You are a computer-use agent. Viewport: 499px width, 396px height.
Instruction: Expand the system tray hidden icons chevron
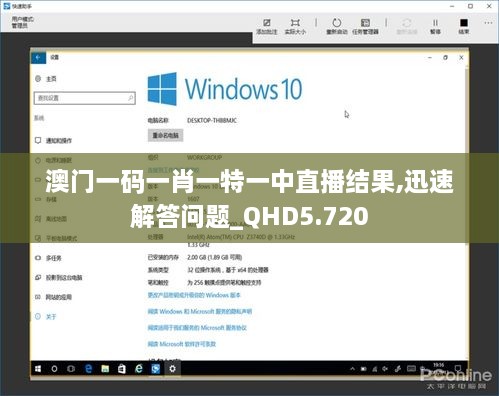click(x=352, y=369)
